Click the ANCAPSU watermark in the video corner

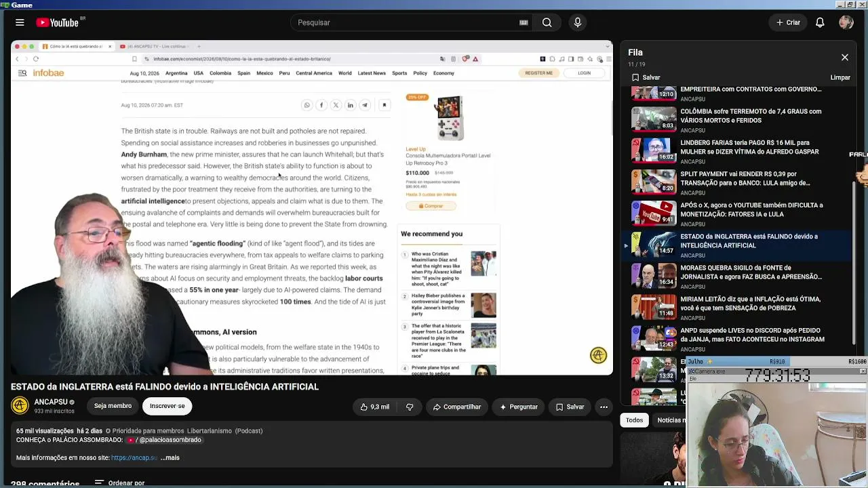pos(598,356)
